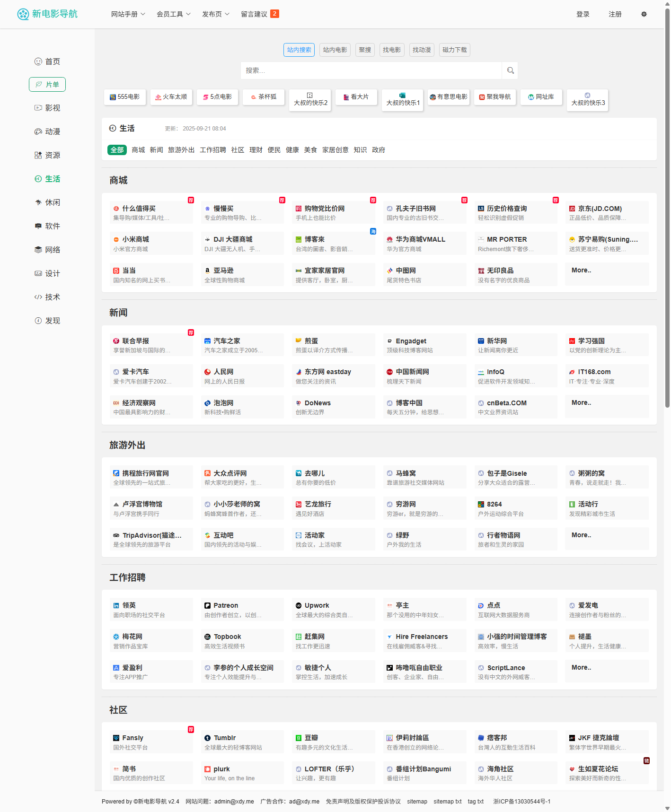Click the red badge on 联合早报 card
Screen dimensions: 671x812
pos(191,332)
